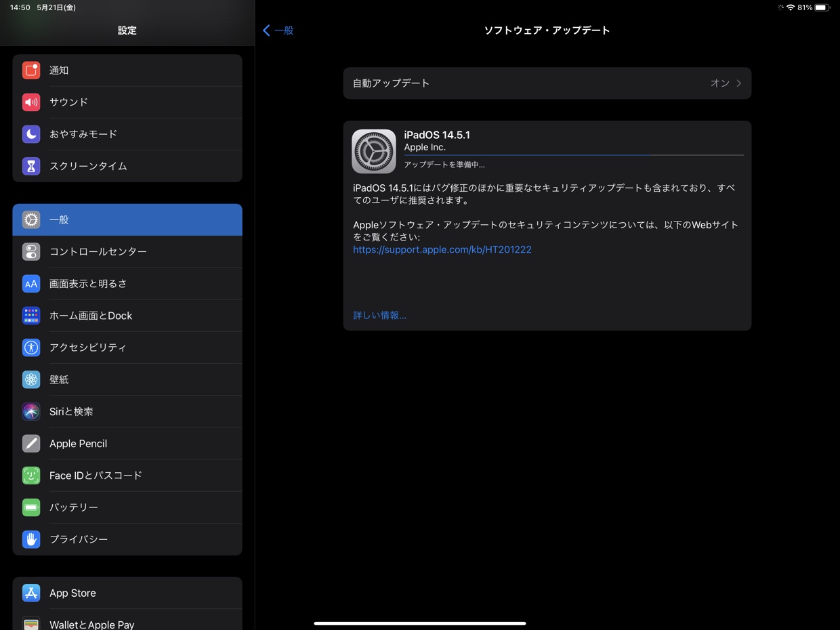Tap the update preparation progress bar

coord(574,155)
